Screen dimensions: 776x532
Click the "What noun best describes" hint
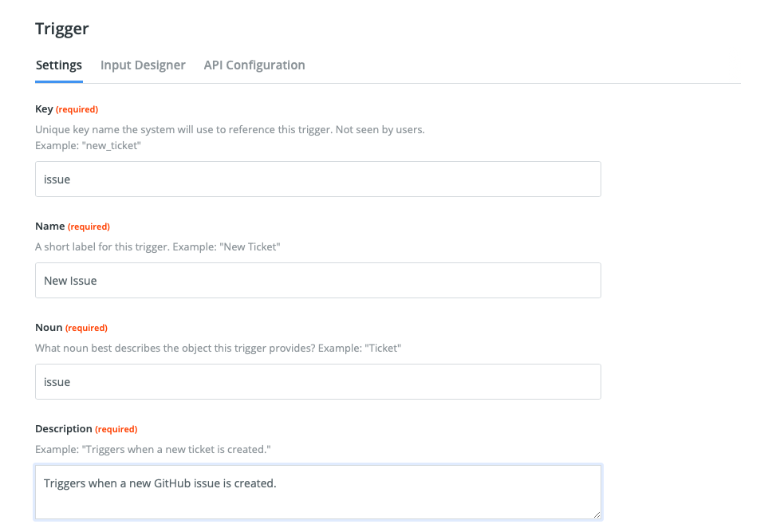[218, 349]
